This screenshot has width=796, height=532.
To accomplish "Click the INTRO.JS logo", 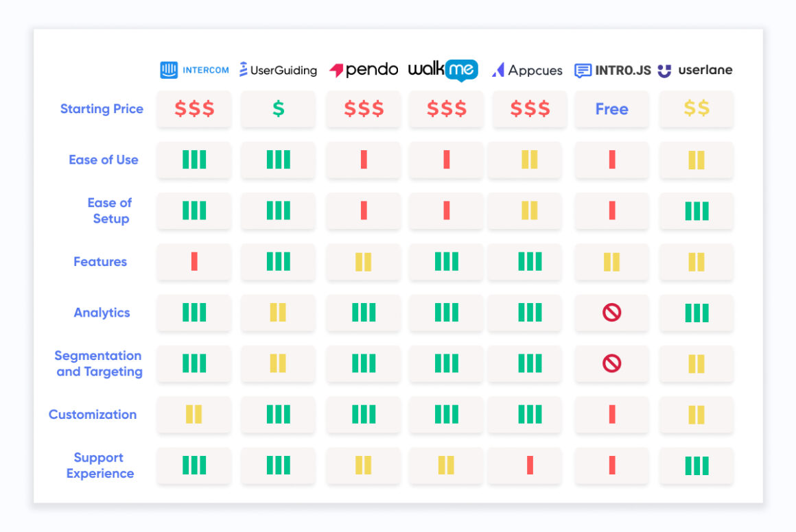I will [612, 70].
